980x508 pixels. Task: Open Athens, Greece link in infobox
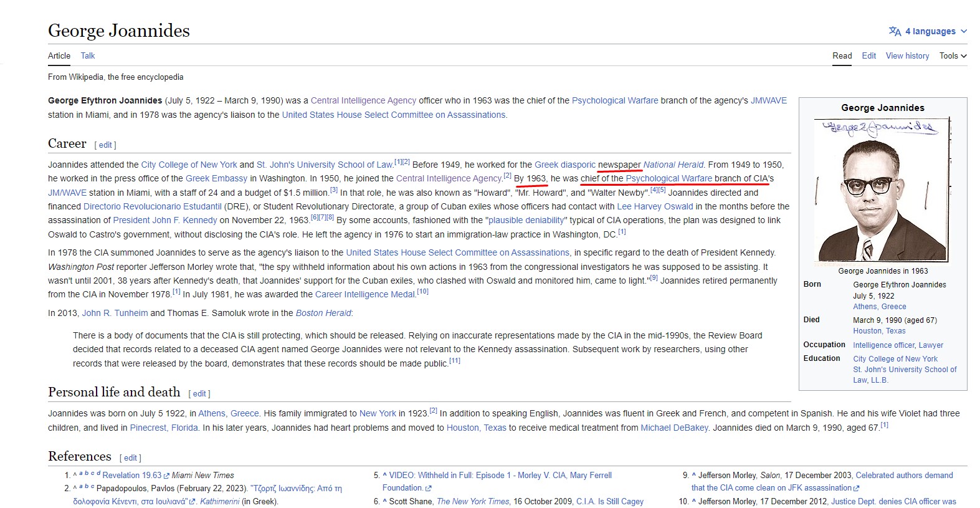(879, 307)
